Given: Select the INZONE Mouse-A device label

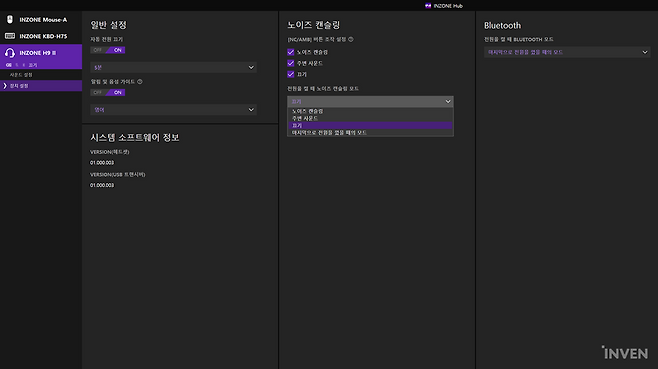Looking at the screenshot, I should point(43,20).
